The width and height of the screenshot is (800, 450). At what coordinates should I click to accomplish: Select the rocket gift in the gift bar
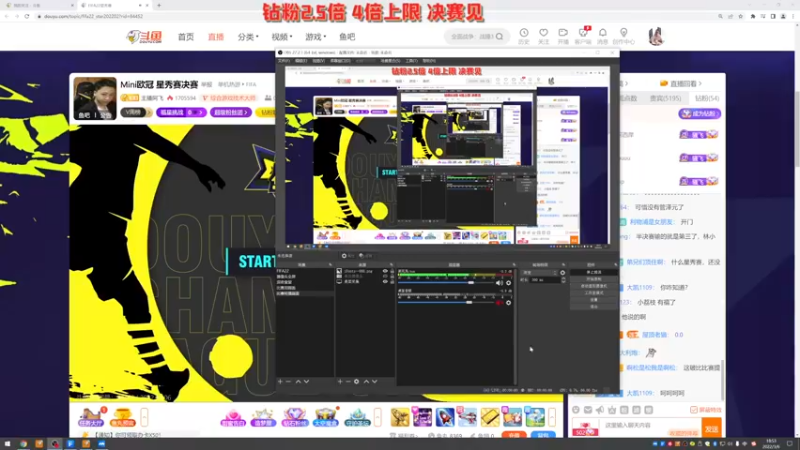(445, 417)
